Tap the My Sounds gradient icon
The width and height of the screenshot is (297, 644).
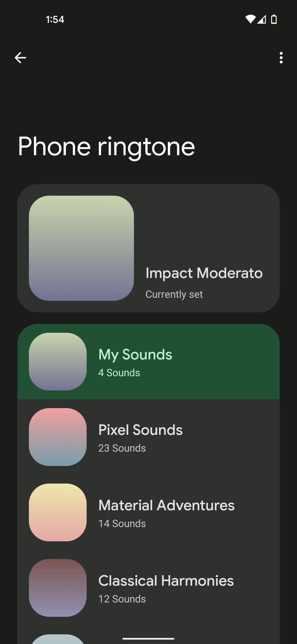tap(58, 362)
